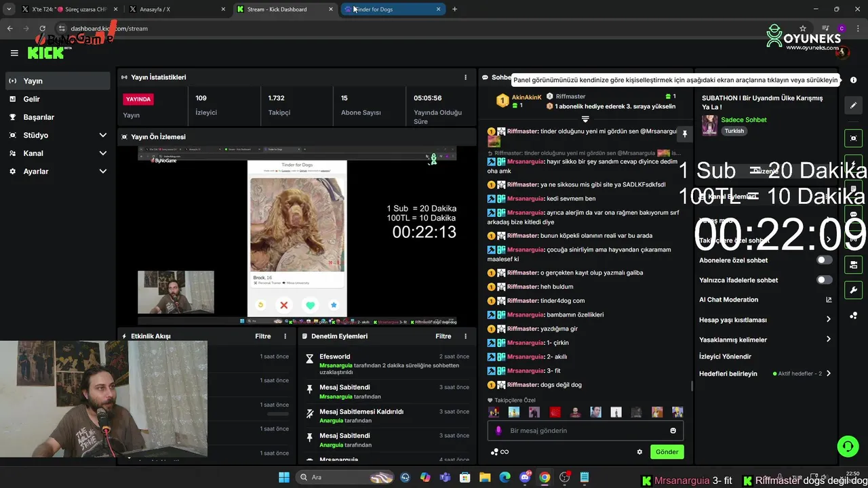Click the chat scrollbar thumb
Viewport: 868px width, 488px height.
pos(692,386)
